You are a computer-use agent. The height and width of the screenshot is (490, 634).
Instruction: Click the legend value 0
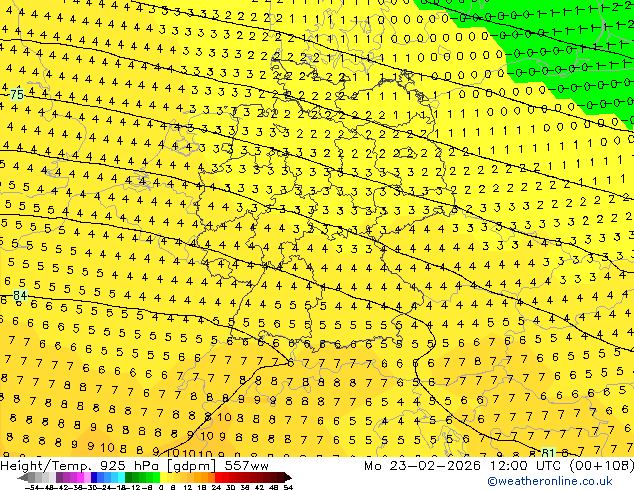click(x=161, y=487)
